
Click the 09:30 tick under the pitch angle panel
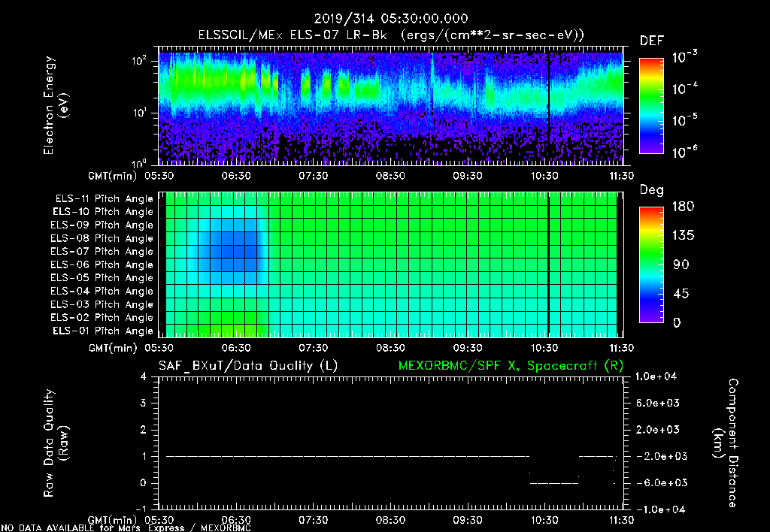click(x=468, y=348)
